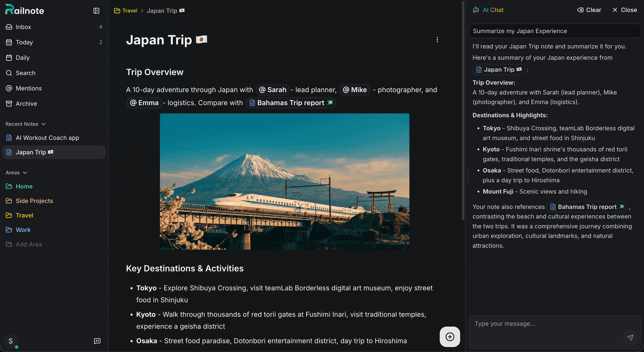Open Search
This screenshot has width=644, height=352.
[x=25, y=73]
